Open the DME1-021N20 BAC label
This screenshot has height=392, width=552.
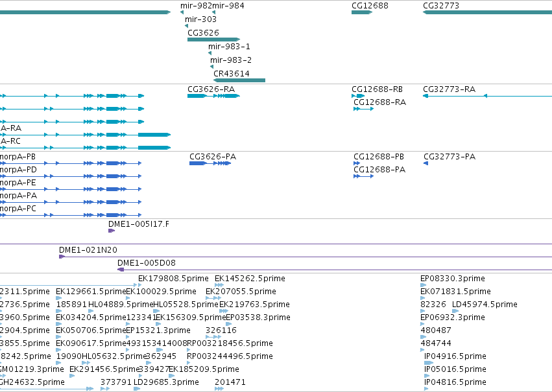tap(88, 250)
